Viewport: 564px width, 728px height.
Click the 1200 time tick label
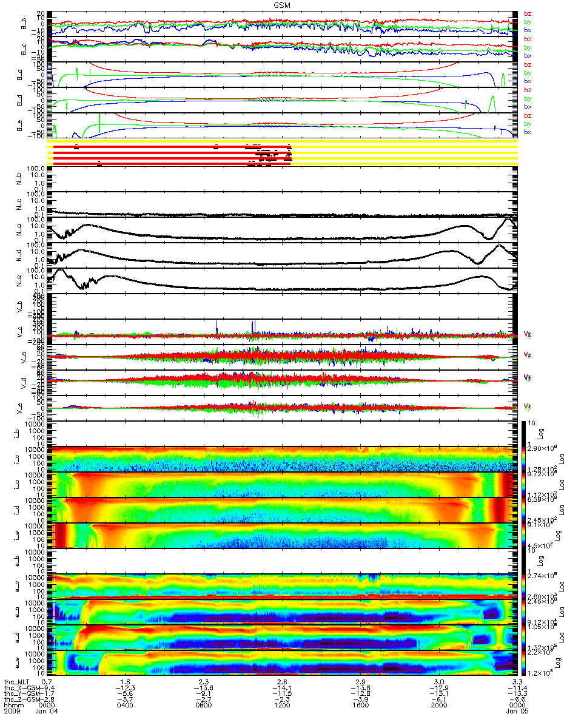[282, 706]
